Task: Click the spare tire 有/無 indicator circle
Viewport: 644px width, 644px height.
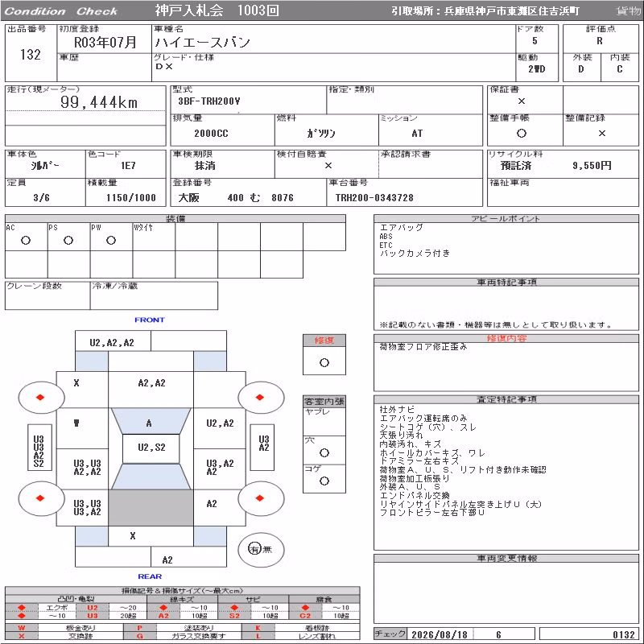Action: (x=261, y=549)
